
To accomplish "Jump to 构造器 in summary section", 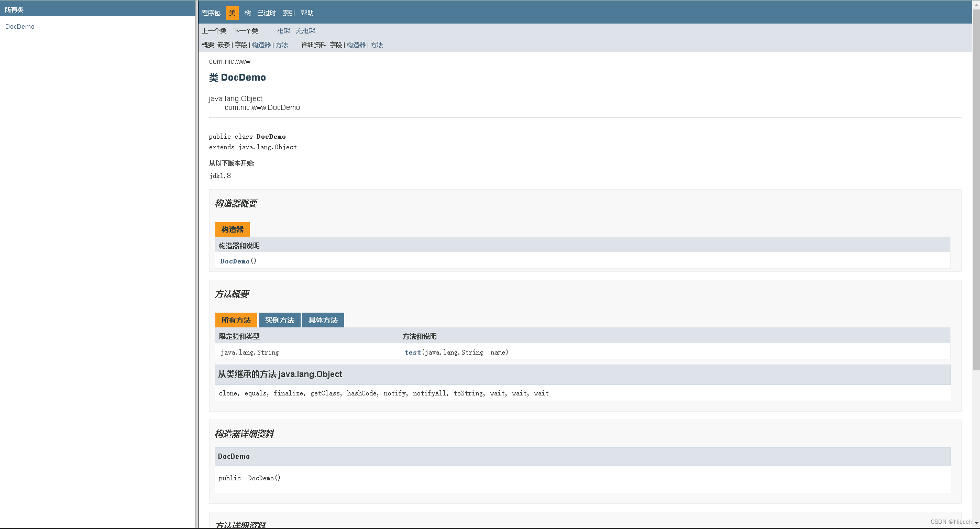I will (x=261, y=45).
